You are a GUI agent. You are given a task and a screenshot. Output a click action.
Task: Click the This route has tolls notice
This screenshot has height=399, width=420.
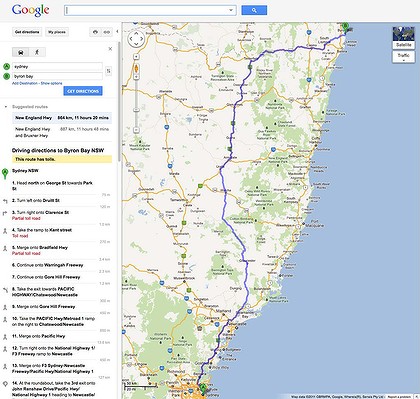click(x=62, y=159)
